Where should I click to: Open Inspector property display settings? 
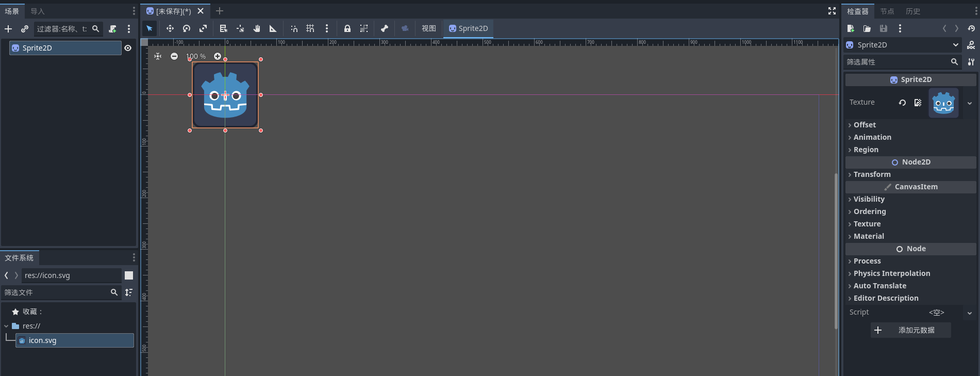[971, 62]
